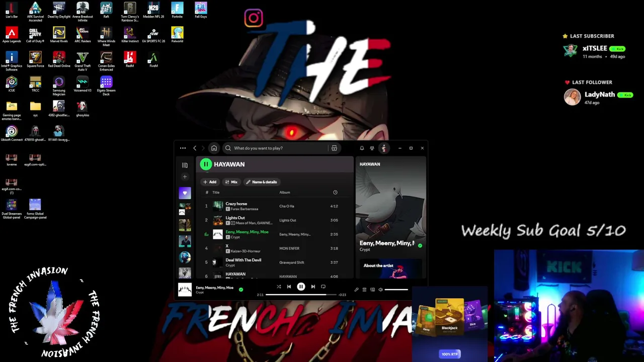This screenshot has width=644, height=362.
Task: Open the Samsung Magician shortcut
Action: (59, 85)
